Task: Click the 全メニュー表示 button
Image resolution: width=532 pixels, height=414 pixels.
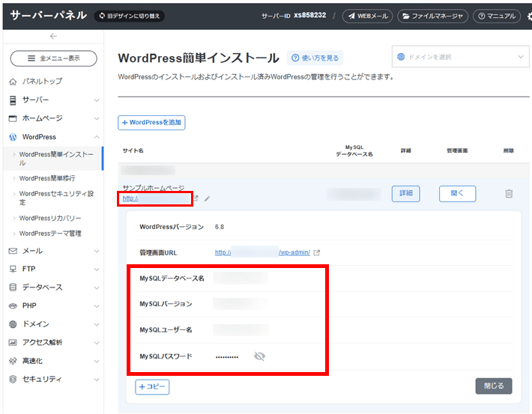Action: pos(54,58)
